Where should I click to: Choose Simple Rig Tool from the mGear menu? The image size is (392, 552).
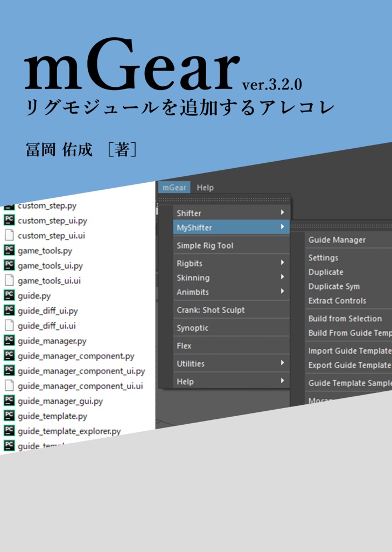tap(232, 245)
